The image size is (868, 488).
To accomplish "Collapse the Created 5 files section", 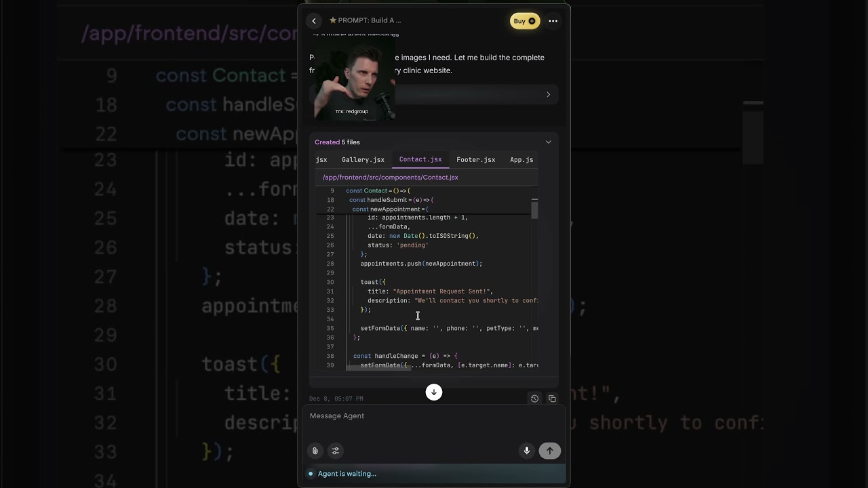I will [x=548, y=142].
